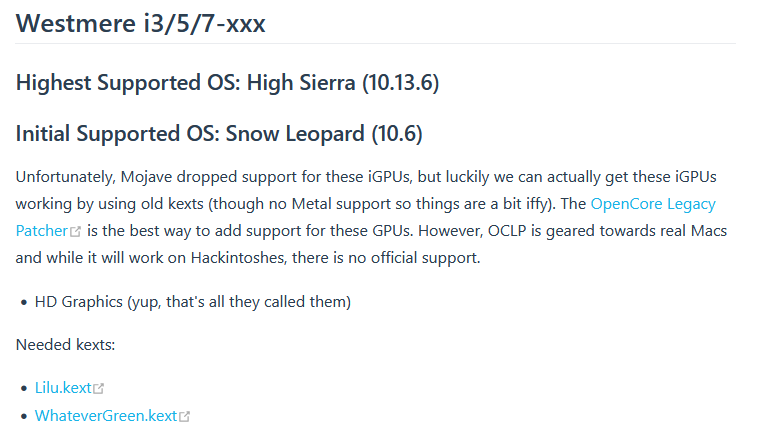Follow the WhateverGreen.kext link
This screenshot has width=758, height=432.
(x=106, y=415)
